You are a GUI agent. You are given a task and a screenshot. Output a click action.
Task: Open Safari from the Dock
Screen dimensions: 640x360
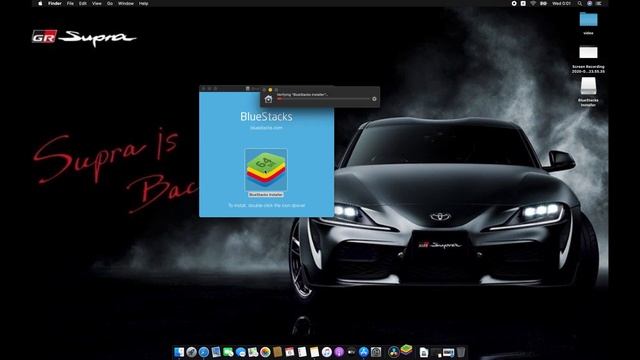pos(204,352)
